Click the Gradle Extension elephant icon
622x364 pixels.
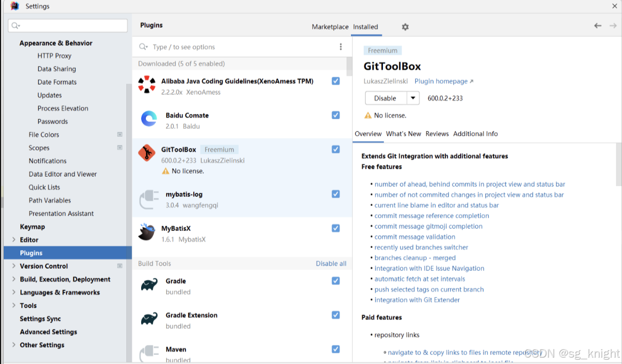tap(149, 318)
